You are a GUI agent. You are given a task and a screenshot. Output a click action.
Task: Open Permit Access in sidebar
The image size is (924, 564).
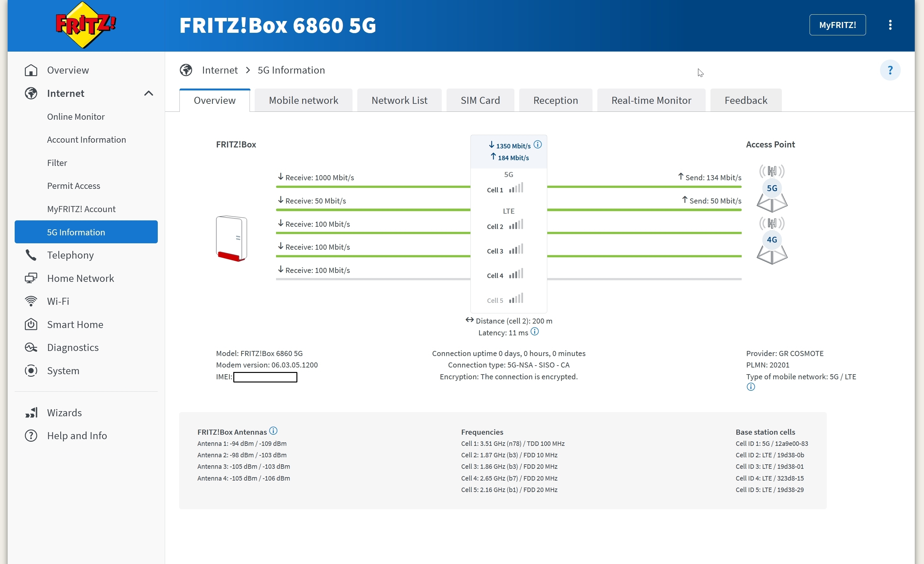click(74, 186)
